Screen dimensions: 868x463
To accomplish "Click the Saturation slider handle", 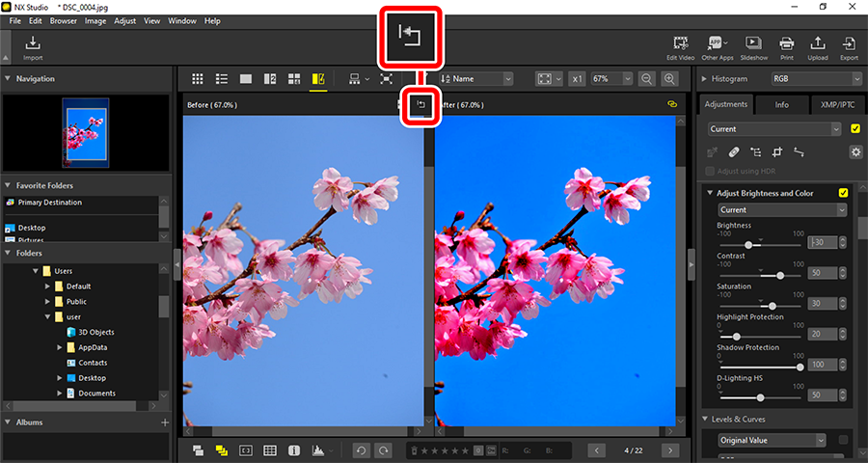I will [x=772, y=306].
